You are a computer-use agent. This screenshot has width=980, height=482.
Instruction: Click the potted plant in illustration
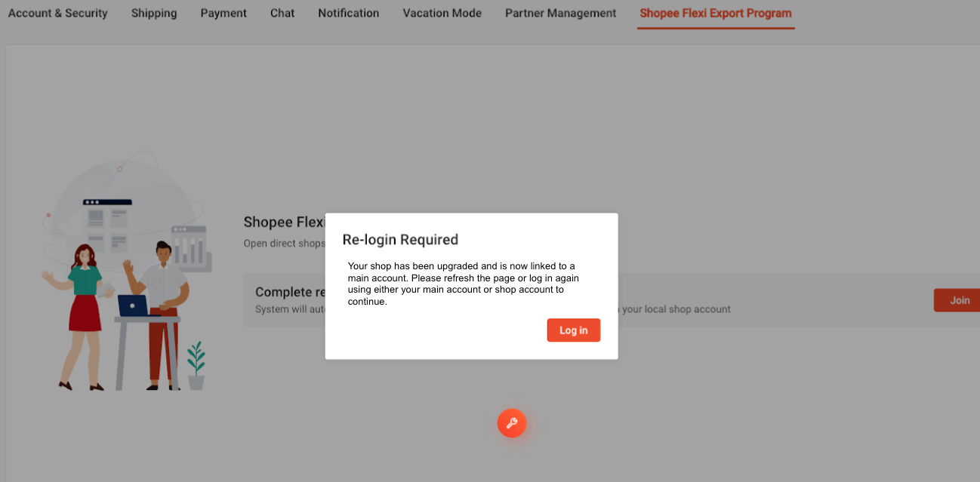[196, 367]
